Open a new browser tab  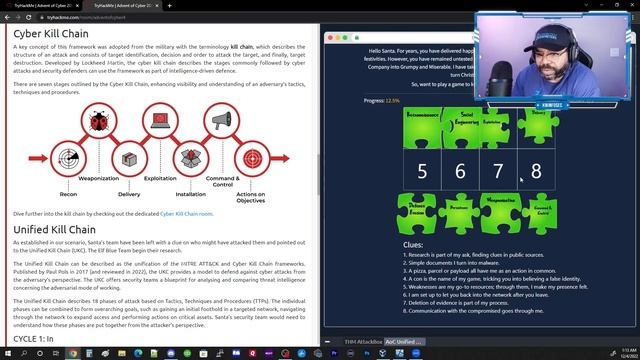click(x=169, y=6)
